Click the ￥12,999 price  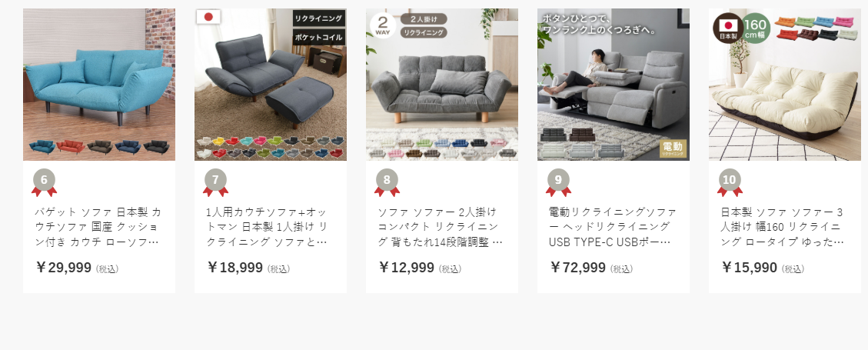tap(406, 268)
